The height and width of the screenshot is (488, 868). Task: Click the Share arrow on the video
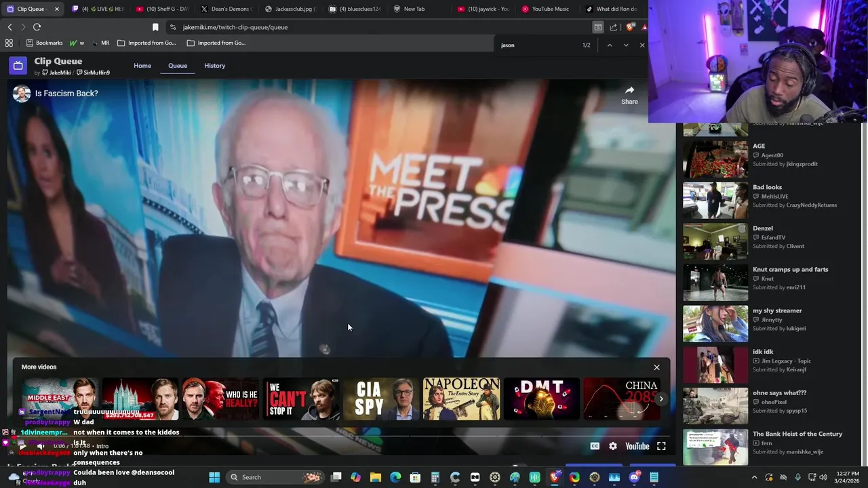(629, 94)
